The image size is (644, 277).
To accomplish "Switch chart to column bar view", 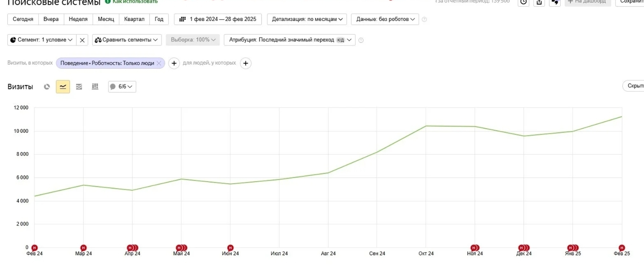I will pyautogui.click(x=95, y=87).
